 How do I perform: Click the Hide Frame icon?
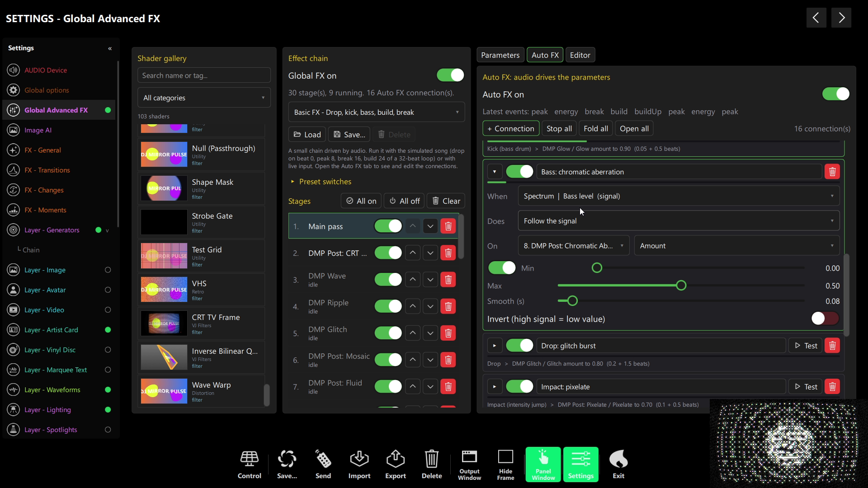[x=505, y=465]
